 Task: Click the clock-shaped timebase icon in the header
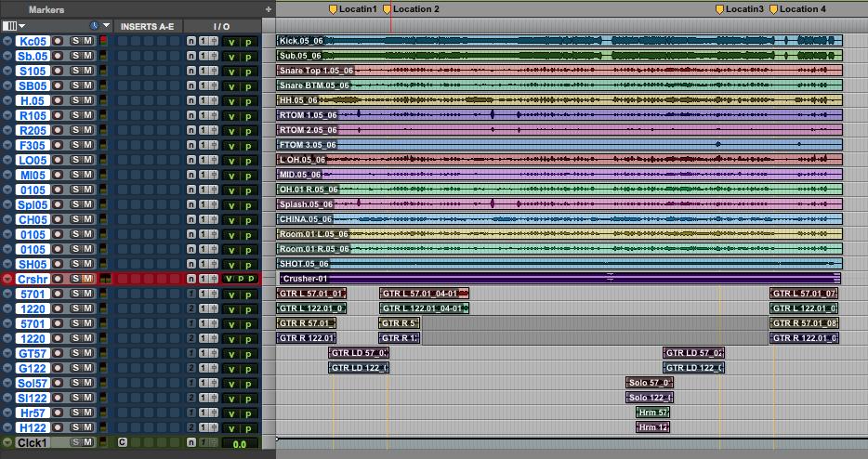coord(94,25)
